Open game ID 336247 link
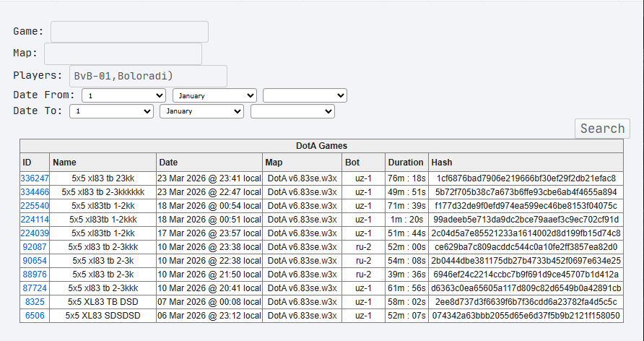 [x=35, y=178]
